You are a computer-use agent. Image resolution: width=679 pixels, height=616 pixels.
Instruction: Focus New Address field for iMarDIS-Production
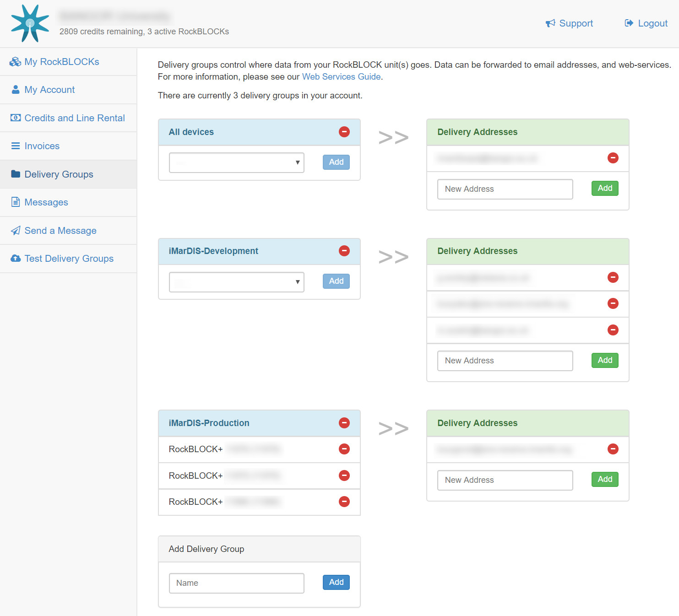click(x=505, y=480)
